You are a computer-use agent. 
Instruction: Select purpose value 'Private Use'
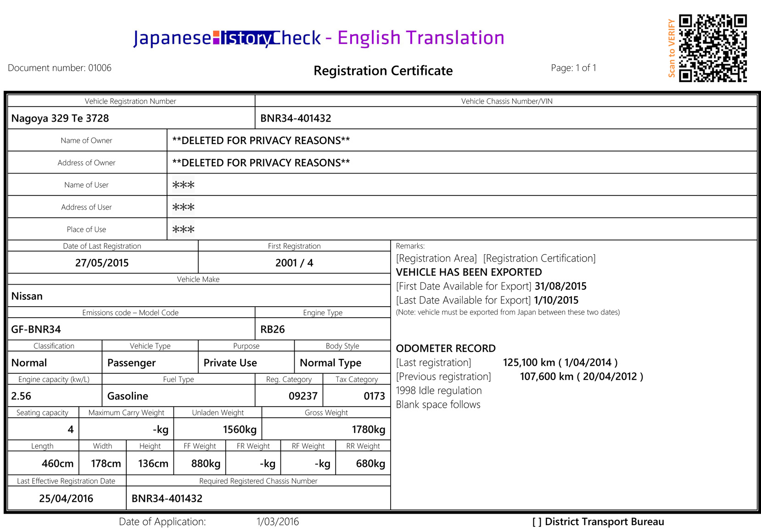point(230,363)
